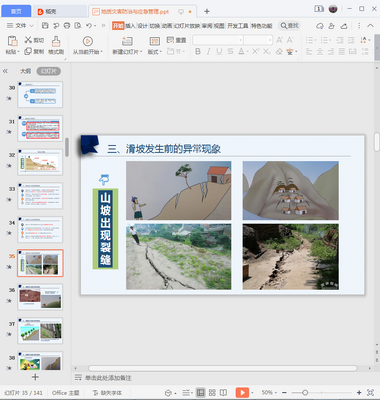Click the numbered list icon

324,40
